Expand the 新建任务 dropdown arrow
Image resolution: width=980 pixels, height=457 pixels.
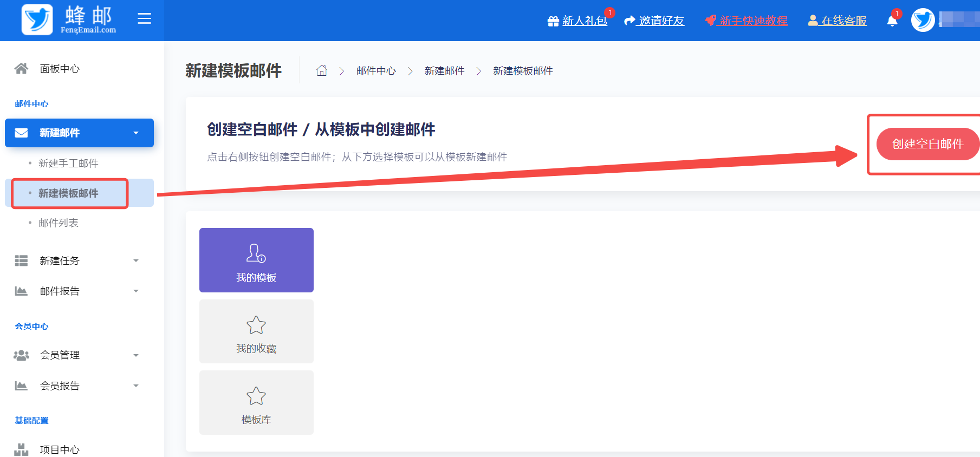(x=136, y=260)
